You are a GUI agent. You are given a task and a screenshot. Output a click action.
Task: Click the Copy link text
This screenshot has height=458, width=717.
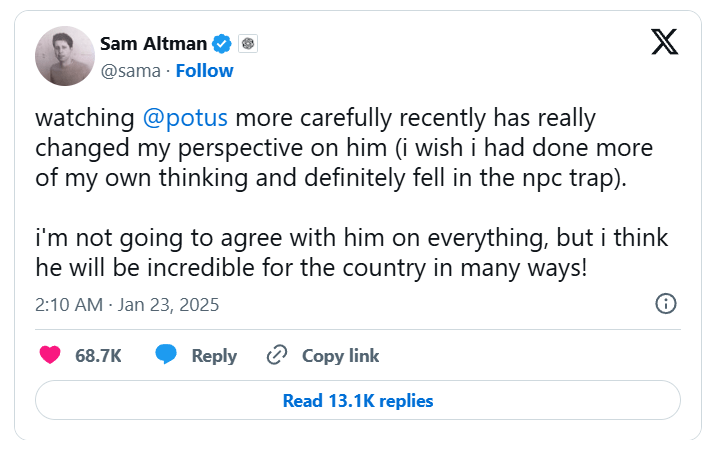click(340, 356)
